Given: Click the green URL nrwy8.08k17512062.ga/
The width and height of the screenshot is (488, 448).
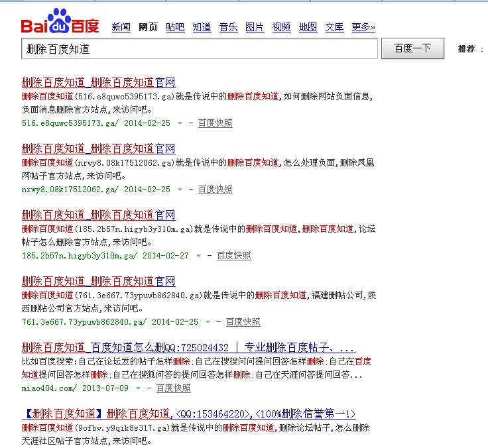Looking at the screenshot, I should click(70, 190).
